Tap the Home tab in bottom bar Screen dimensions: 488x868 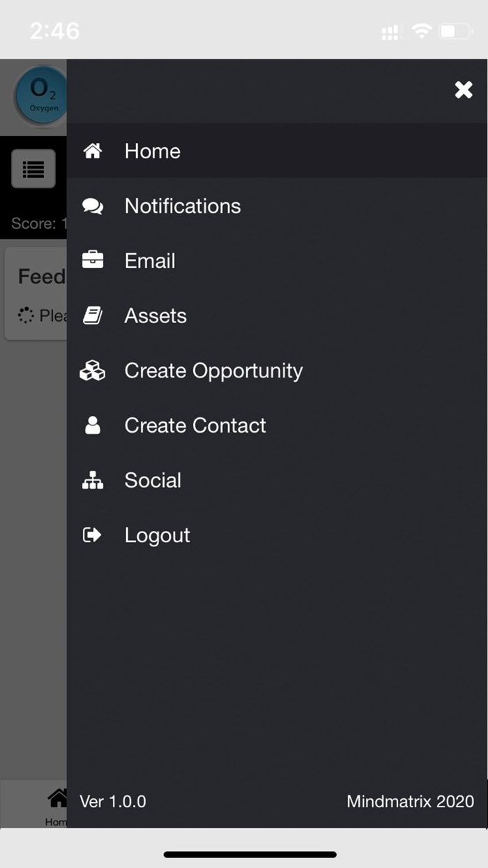click(x=56, y=806)
